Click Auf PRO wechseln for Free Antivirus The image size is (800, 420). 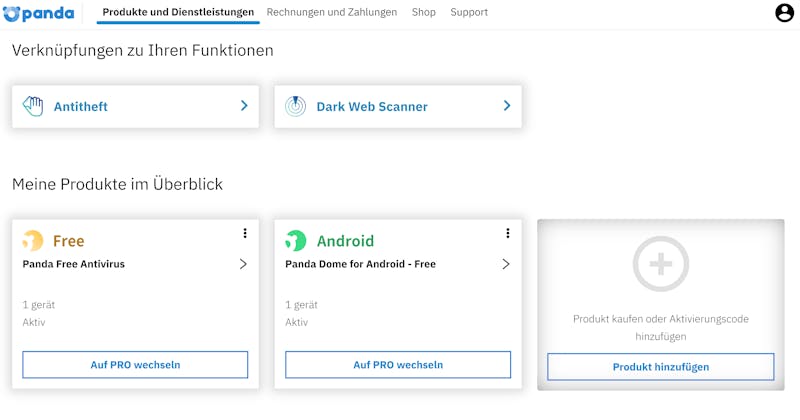pyautogui.click(x=135, y=365)
